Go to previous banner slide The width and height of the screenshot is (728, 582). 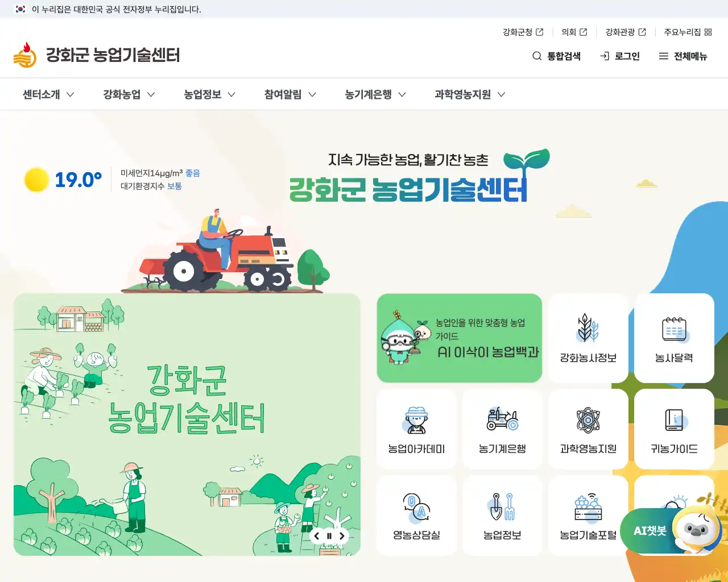click(x=317, y=536)
